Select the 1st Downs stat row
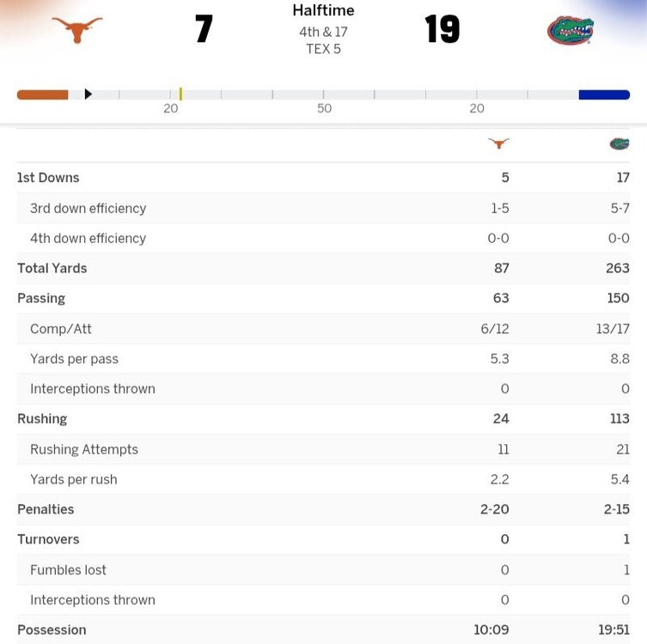This screenshot has height=644, width=647. coord(48,178)
